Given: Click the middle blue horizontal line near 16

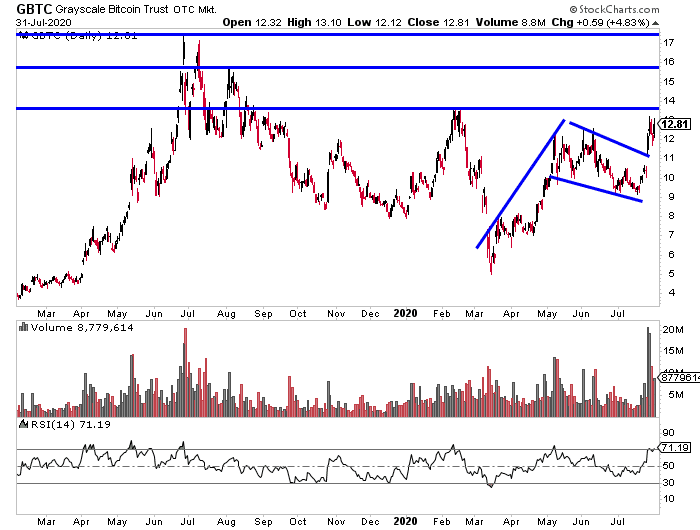Looking at the screenshot, I should pyautogui.click(x=338, y=67).
